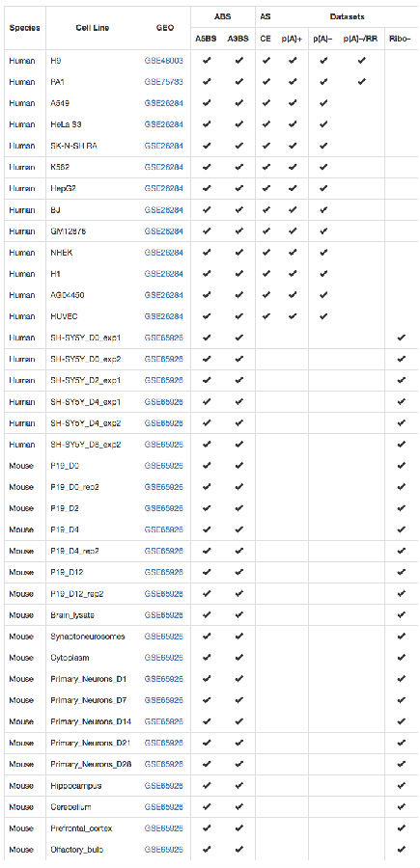Image resolution: width=420 pixels, height=868 pixels.
Task: Click the A5BS checkmark in the Cerebellum row
Action: coord(207,806)
